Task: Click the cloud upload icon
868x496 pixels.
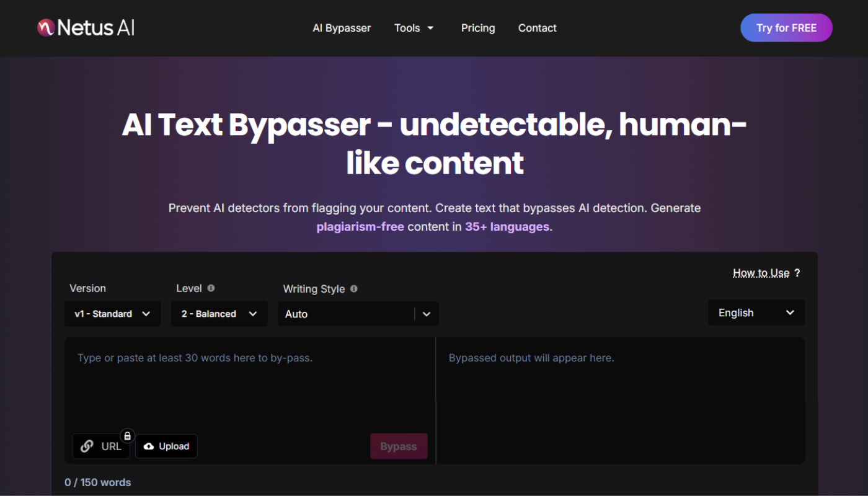Action: pos(149,446)
